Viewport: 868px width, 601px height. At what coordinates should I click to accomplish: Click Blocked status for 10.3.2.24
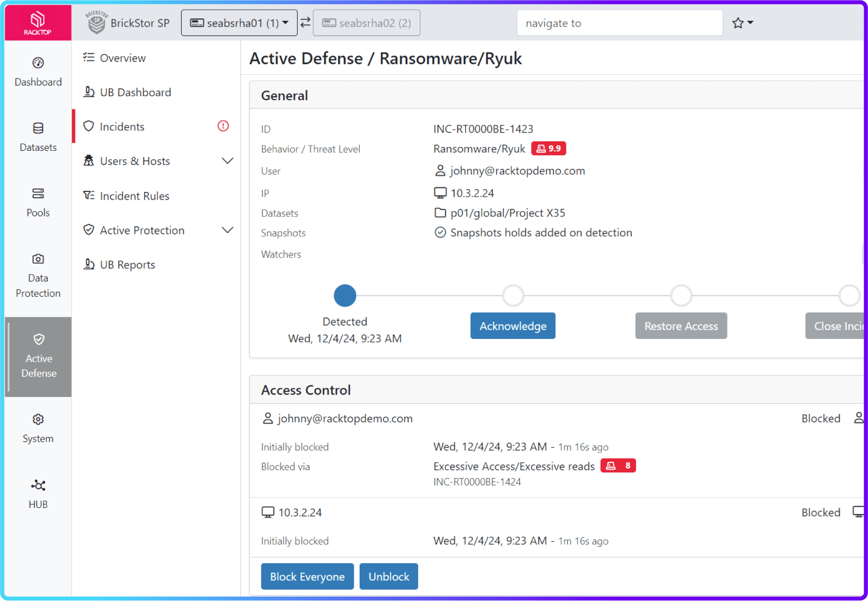821,513
